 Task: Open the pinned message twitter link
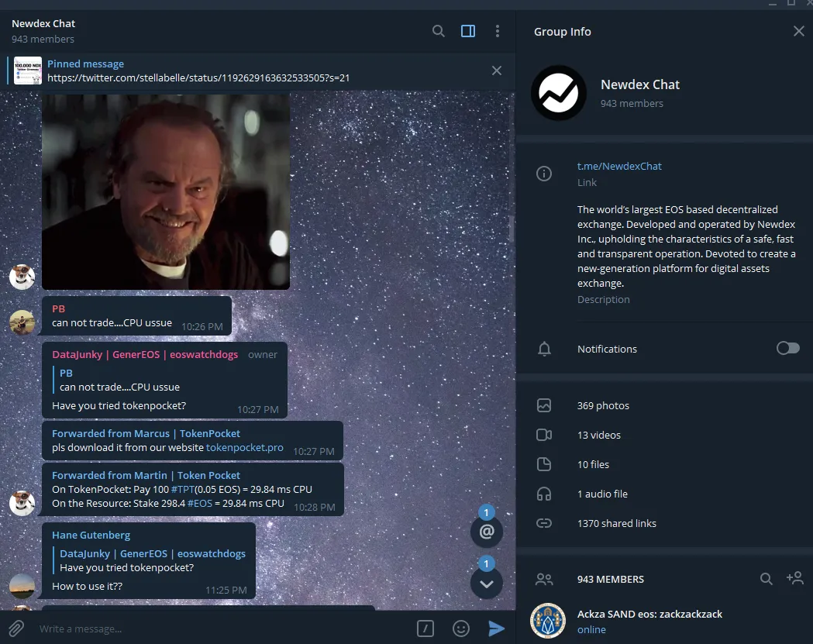pyautogui.click(x=198, y=77)
